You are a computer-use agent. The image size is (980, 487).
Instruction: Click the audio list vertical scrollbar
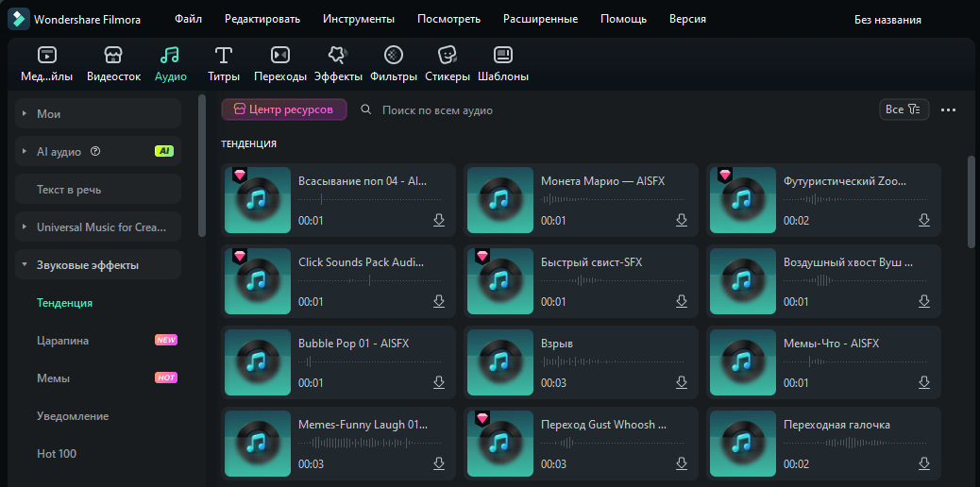coord(971,203)
